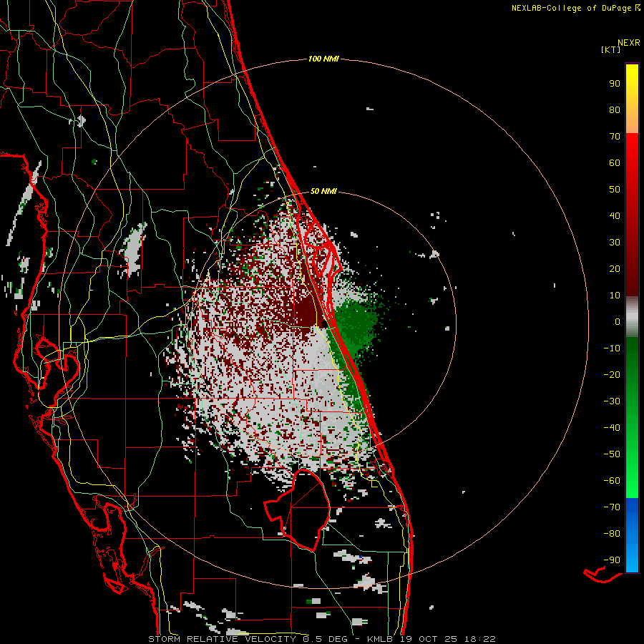Click the 19 OCT 25 18:22 timestamp
Viewport: 644px width, 644px height.
(x=448, y=639)
